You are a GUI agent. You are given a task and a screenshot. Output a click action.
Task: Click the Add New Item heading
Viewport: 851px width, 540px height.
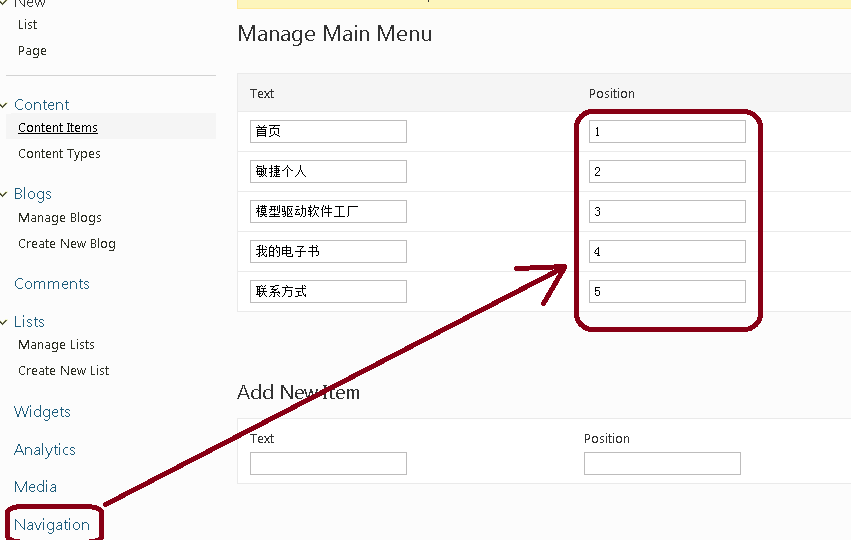[299, 392]
